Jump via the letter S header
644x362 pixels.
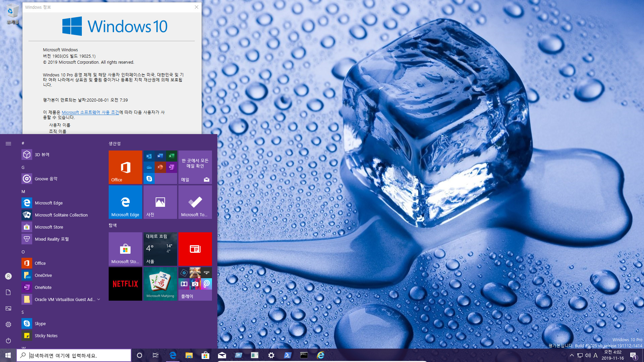click(22, 312)
